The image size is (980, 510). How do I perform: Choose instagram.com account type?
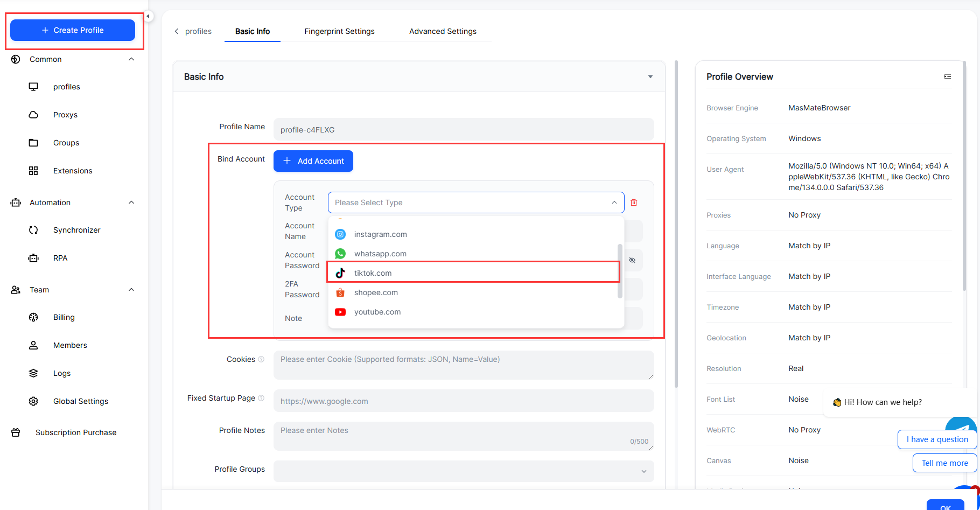pyautogui.click(x=380, y=234)
